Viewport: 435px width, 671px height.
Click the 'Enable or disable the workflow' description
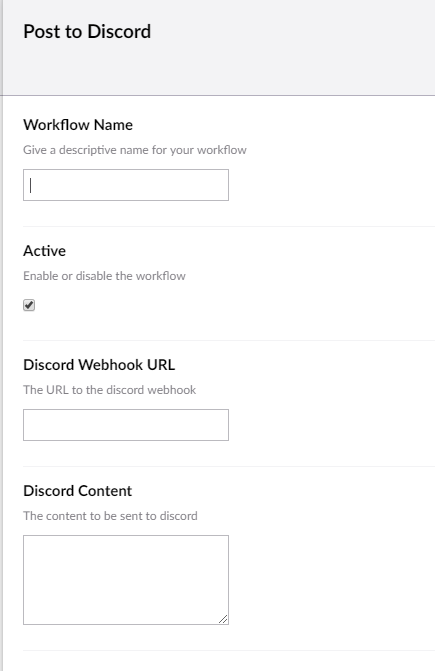104,276
